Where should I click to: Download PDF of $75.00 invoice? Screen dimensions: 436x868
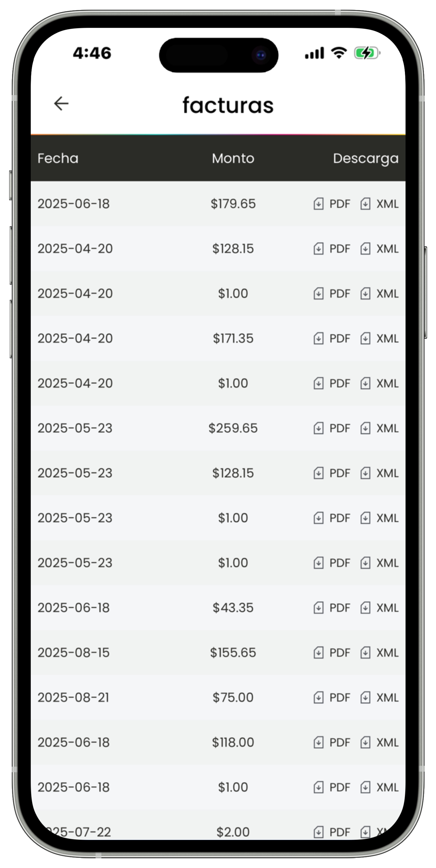point(332,697)
